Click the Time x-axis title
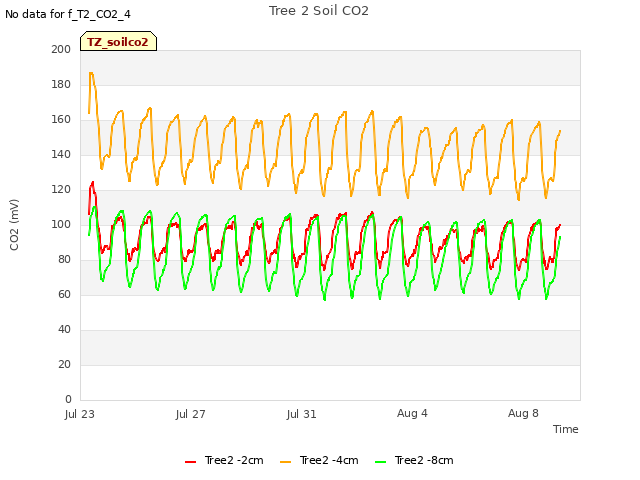Screen dimensions: 640x480 tap(566, 429)
